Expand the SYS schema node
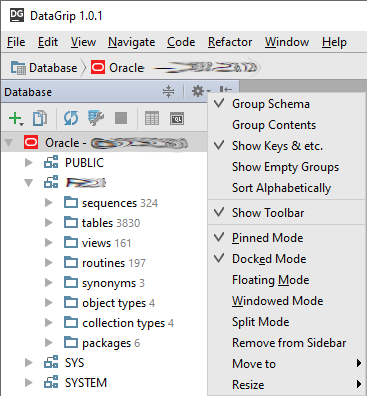 click(29, 362)
